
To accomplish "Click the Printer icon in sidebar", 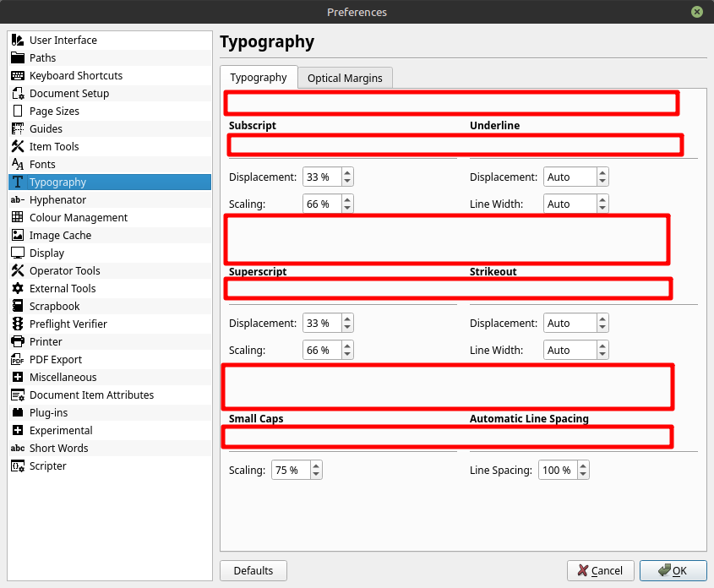I will coord(18,342).
